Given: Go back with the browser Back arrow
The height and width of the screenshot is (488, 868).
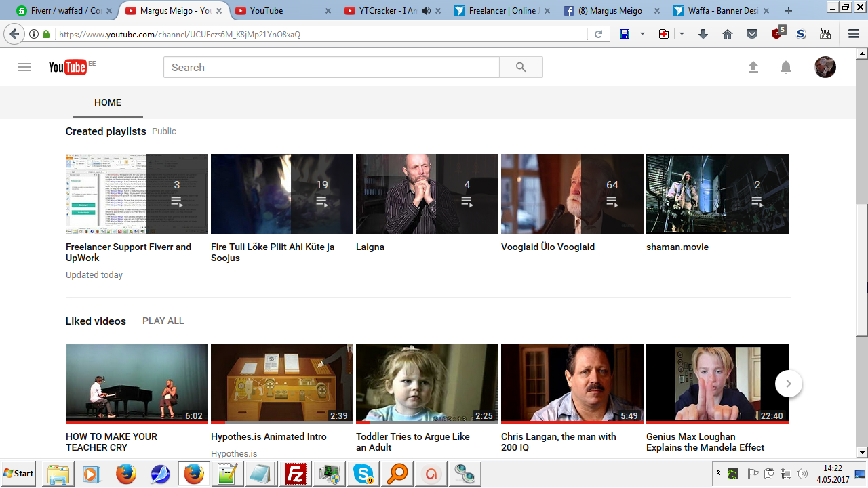Looking at the screenshot, I should pos(14,34).
